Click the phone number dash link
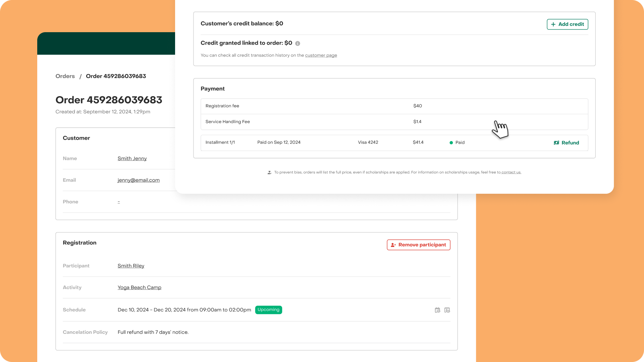This screenshot has height=362, width=644. [x=119, y=202]
